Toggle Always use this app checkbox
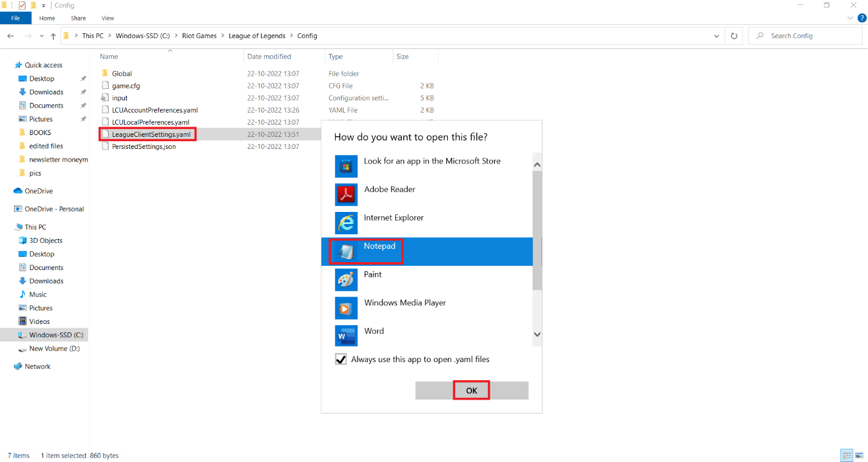This screenshot has height=462, width=868. pyautogui.click(x=341, y=359)
